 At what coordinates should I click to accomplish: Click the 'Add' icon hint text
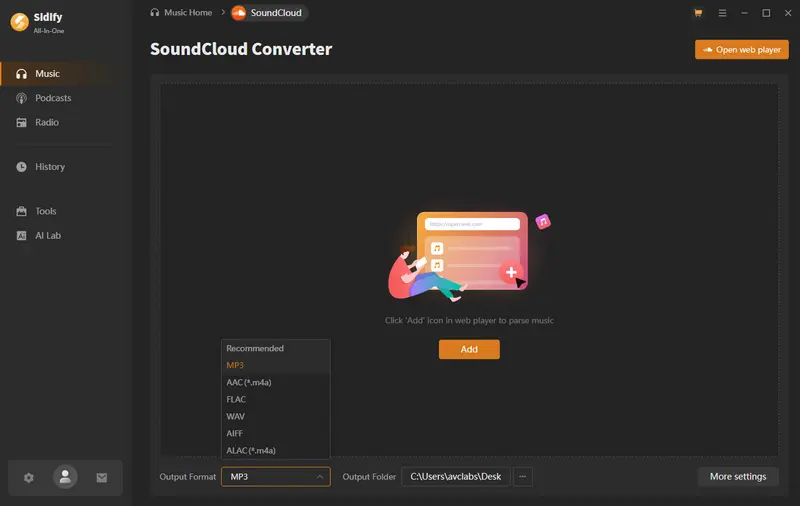click(x=469, y=320)
